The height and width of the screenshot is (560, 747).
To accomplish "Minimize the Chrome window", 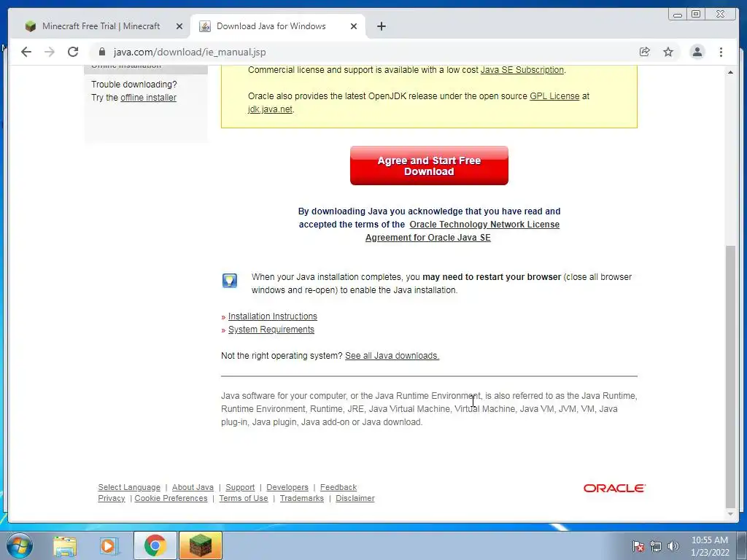I will point(678,15).
